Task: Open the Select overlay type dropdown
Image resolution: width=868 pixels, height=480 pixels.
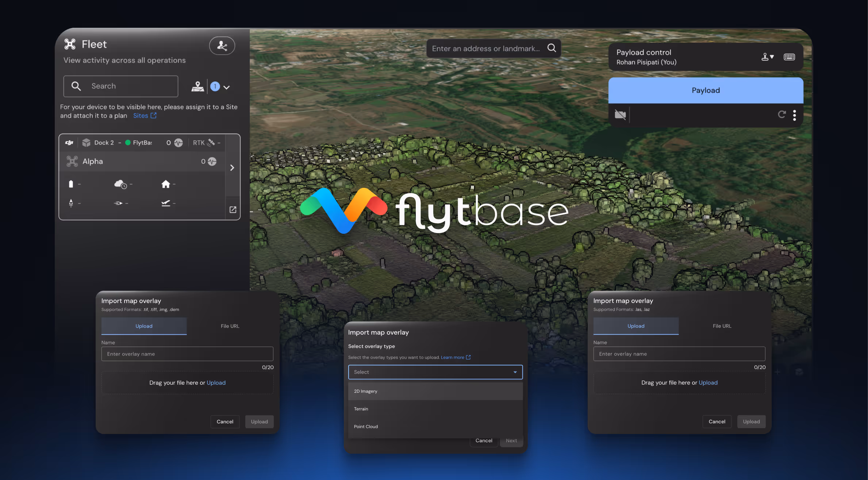Action: [435, 372]
